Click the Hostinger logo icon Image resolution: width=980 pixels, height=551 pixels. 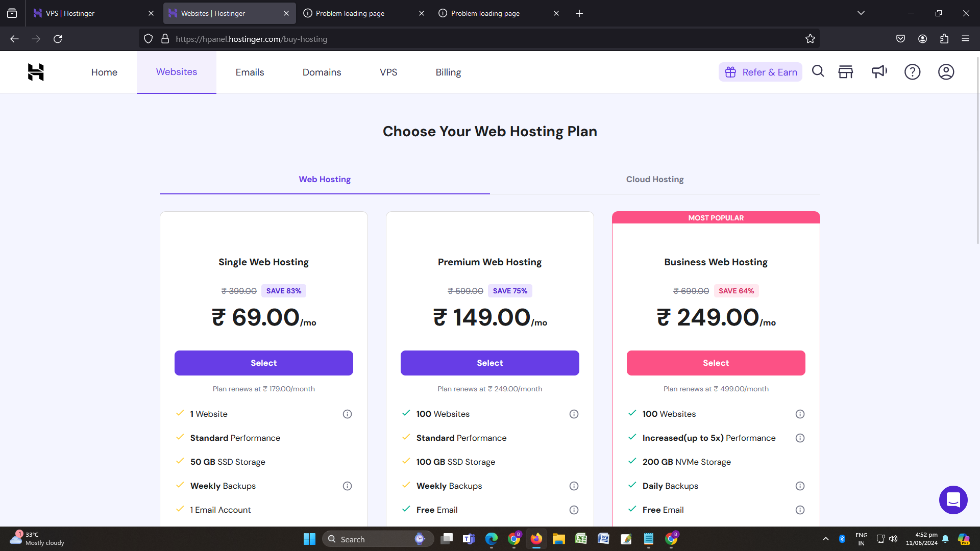point(36,72)
